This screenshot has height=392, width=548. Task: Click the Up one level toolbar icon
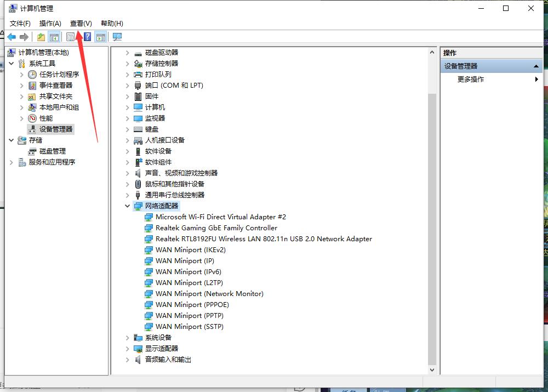pos(41,37)
